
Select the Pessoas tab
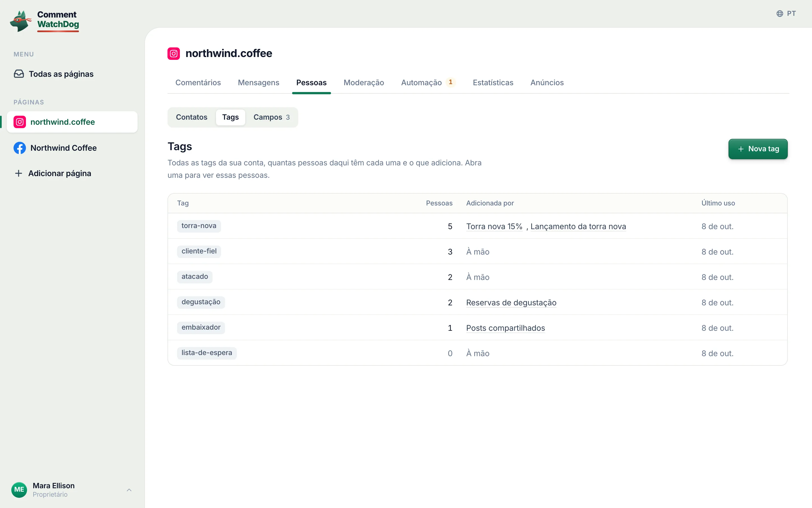[x=311, y=83]
